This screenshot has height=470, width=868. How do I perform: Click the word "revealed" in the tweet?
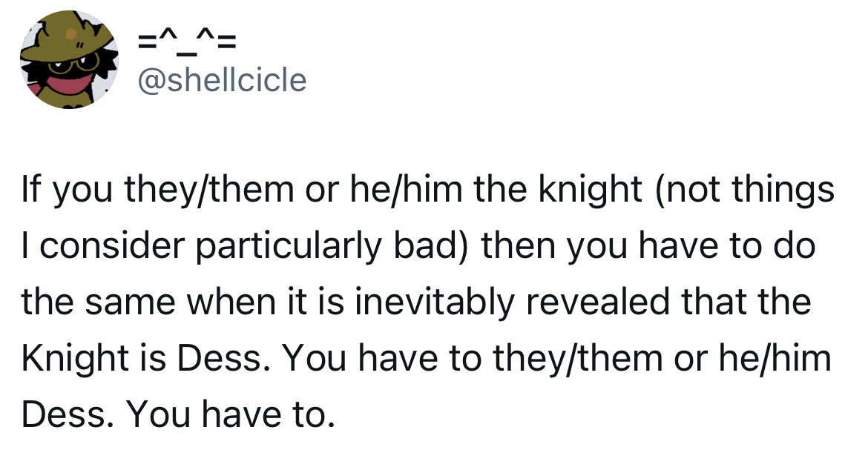click(x=596, y=302)
